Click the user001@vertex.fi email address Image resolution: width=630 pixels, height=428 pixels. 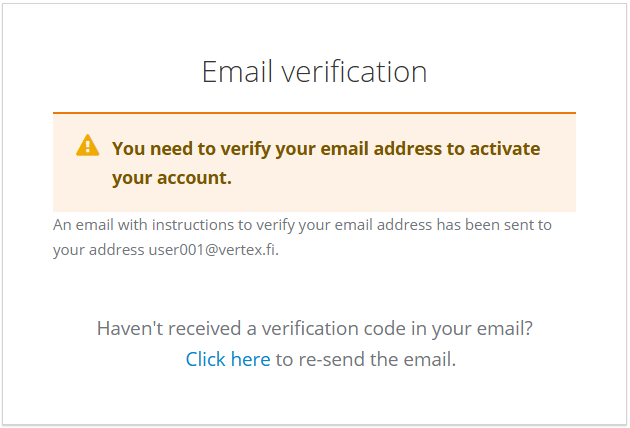click(213, 250)
